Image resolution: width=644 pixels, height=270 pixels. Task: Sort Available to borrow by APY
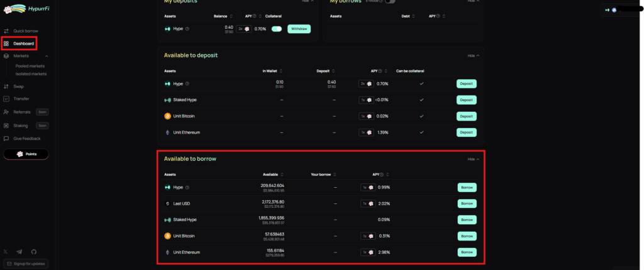(x=387, y=175)
